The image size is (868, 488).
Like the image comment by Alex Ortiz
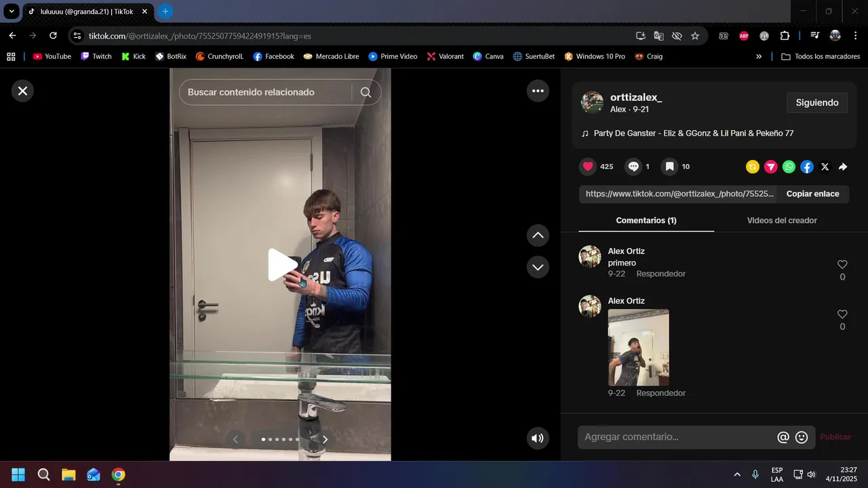tap(842, 314)
